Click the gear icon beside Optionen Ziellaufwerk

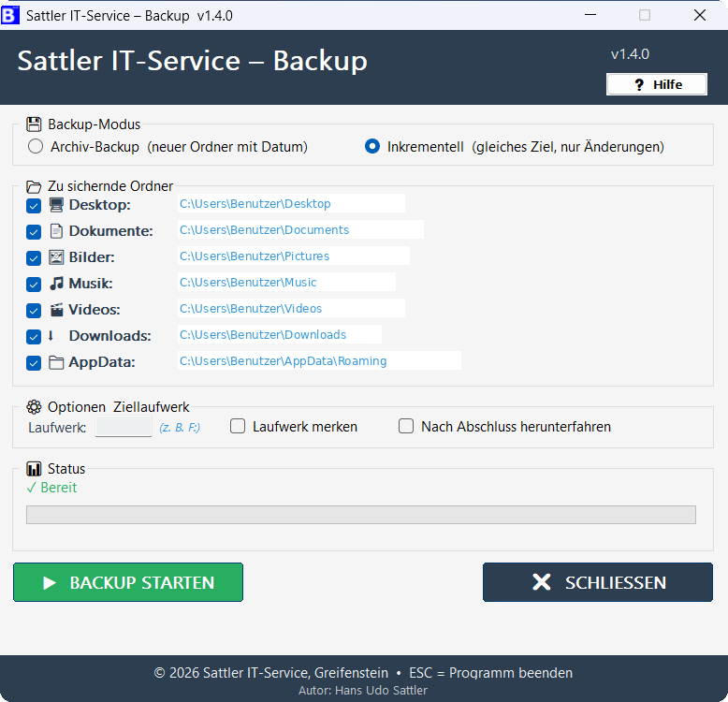tap(34, 407)
